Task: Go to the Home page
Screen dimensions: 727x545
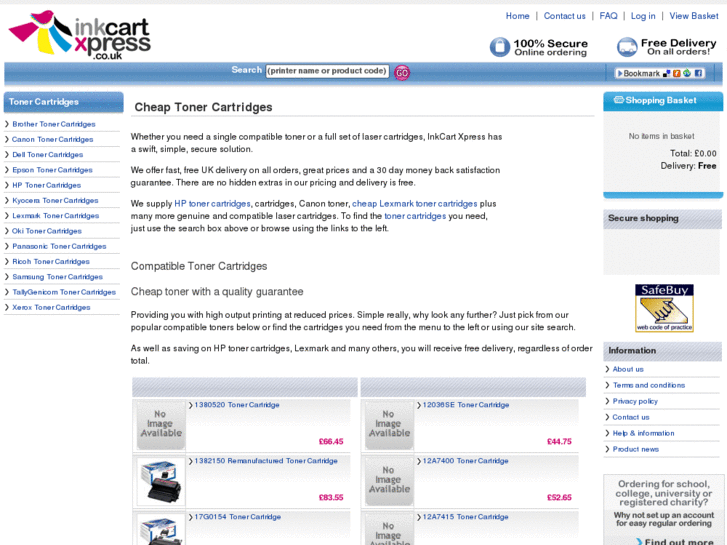Action: point(517,16)
